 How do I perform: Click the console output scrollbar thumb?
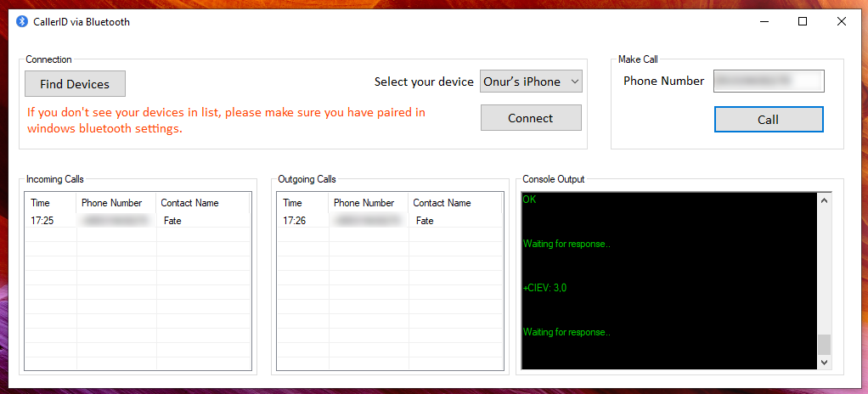click(824, 344)
